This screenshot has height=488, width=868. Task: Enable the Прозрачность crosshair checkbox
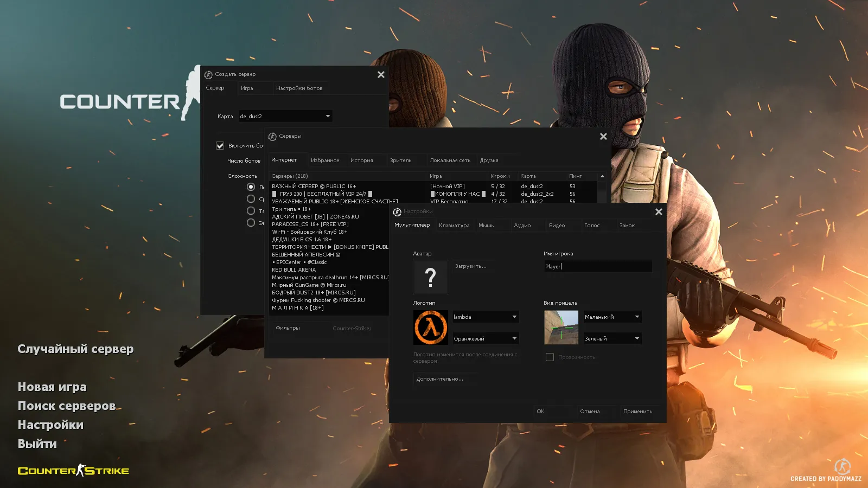[x=550, y=357]
